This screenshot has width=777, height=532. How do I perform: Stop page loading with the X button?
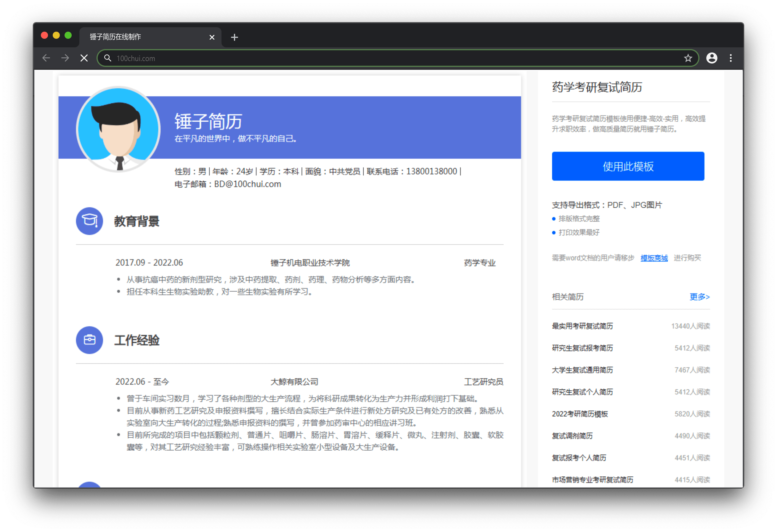(x=84, y=58)
